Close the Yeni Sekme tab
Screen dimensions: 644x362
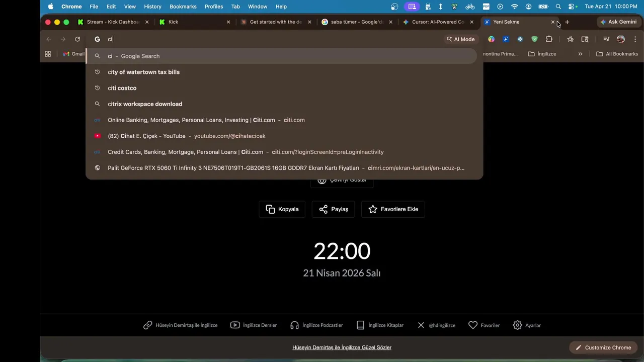(553, 22)
